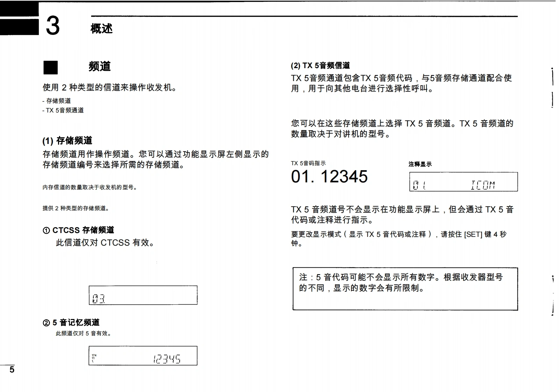Click the (1) 存储频道 heading
The height and width of the screenshot is (392, 560).
(67, 141)
